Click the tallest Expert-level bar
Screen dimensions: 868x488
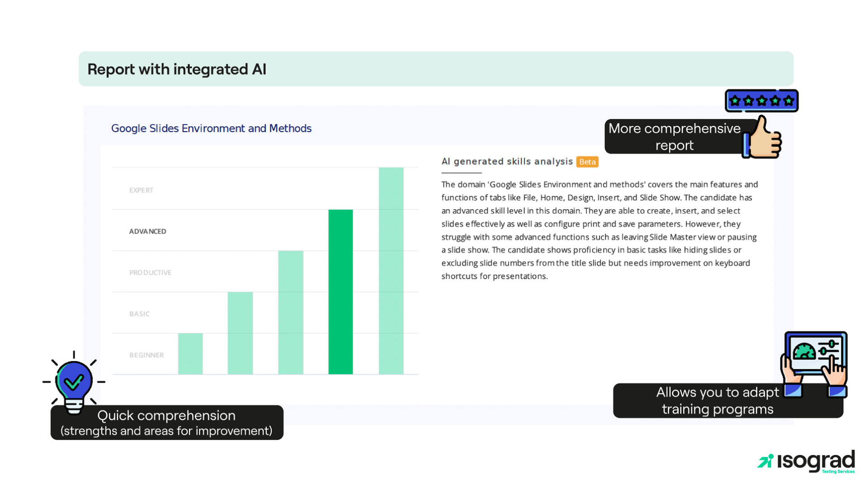[391, 271]
